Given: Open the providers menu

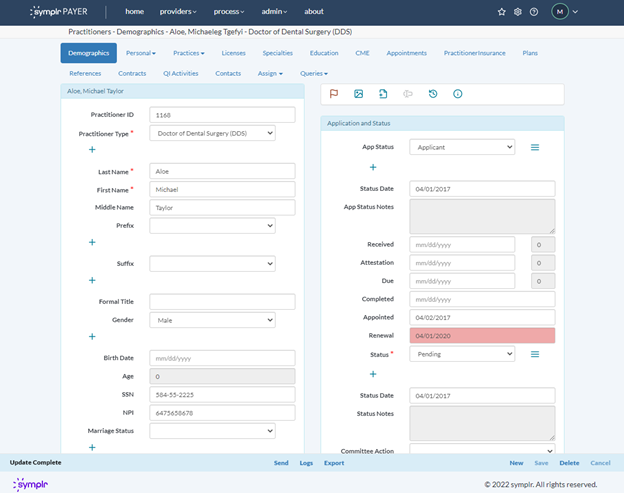Looking at the screenshot, I should (178, 12).
